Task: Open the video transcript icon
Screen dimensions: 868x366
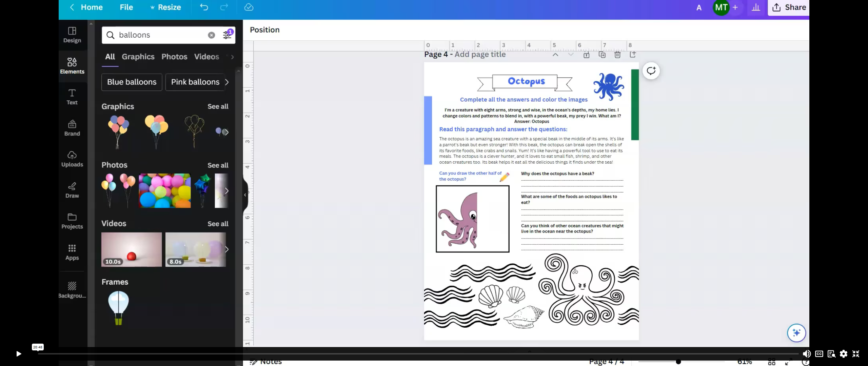Action: tap(831, 354)
